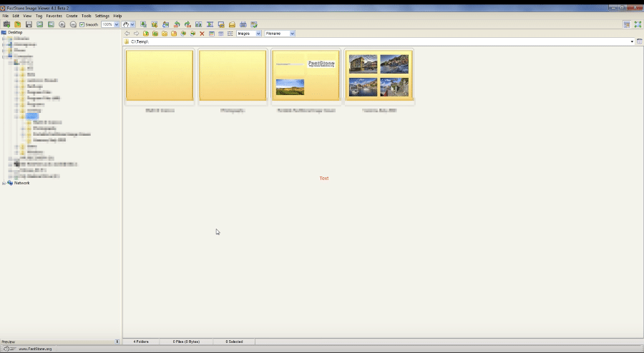Open the Settings menu
The image size is (644, 353).
(x=102, y=15)
